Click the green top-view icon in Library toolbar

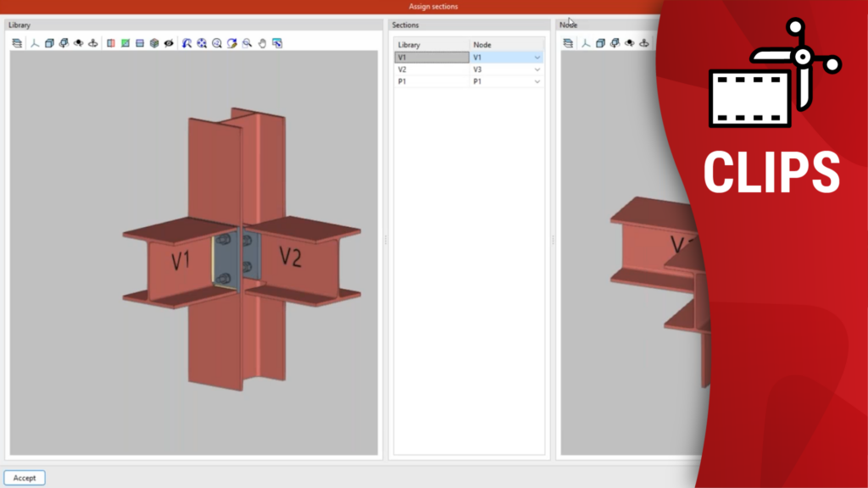coord(125,43)
